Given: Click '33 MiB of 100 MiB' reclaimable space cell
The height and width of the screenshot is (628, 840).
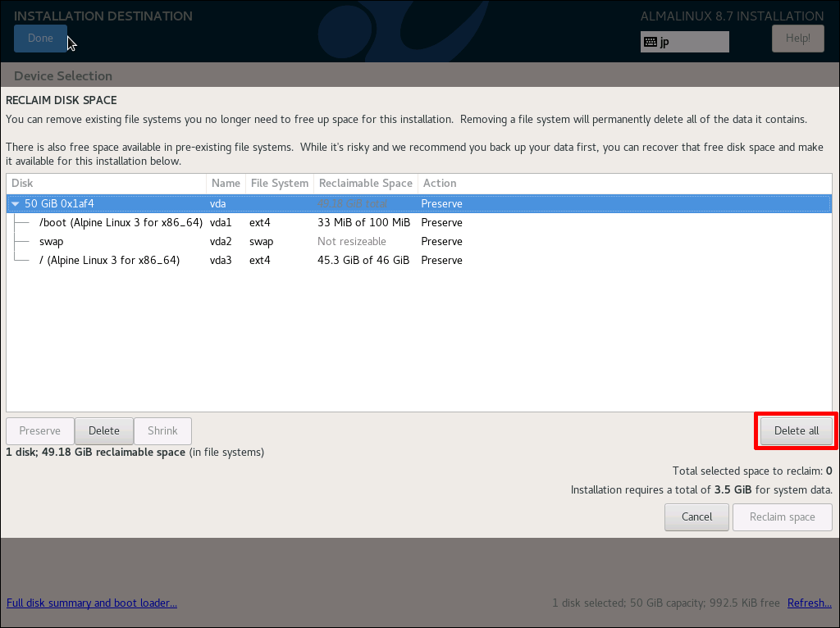Looking at the screenshot, I should (x=363, y=223).
